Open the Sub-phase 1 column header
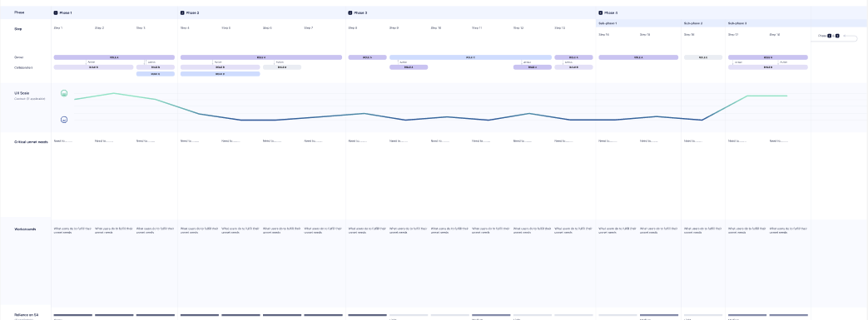Image resolution: width=868 pixels, height=320 pixels. pos(608,23)
